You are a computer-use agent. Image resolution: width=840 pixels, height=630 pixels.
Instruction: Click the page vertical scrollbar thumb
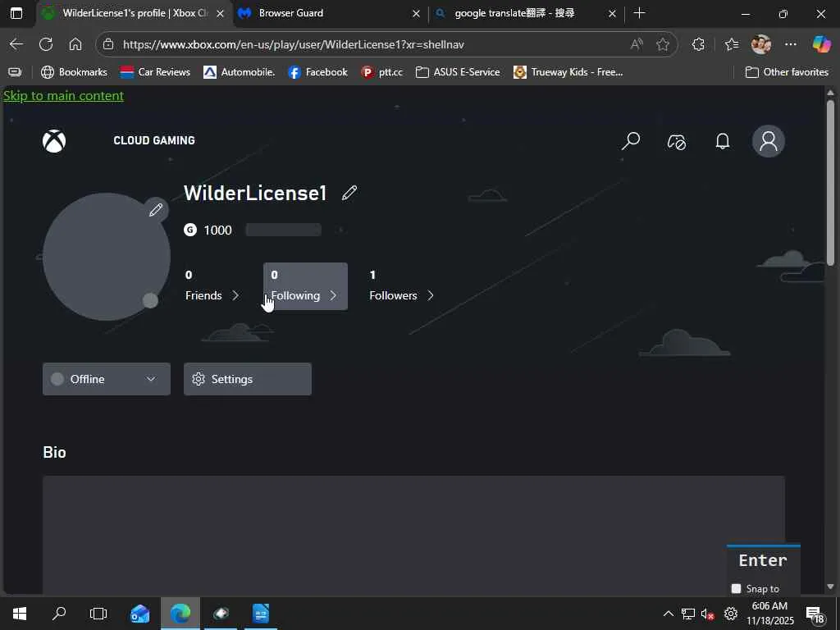830,182
